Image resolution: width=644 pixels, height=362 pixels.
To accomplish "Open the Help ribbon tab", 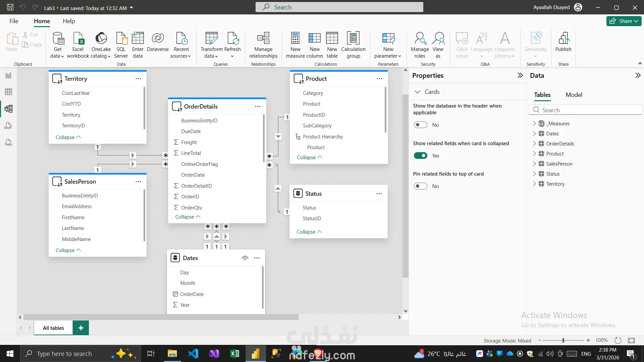I will (69, 21).
